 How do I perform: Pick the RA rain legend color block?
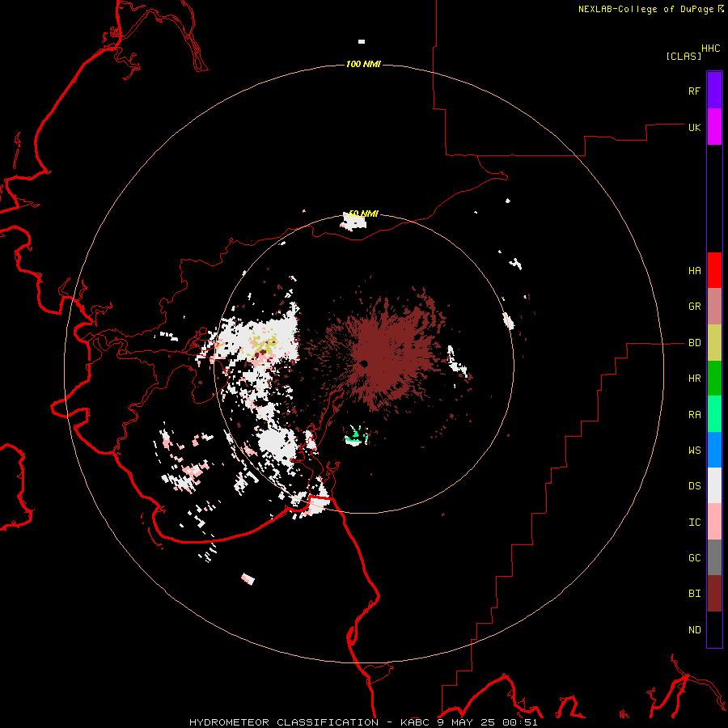(x=714, y=414)
